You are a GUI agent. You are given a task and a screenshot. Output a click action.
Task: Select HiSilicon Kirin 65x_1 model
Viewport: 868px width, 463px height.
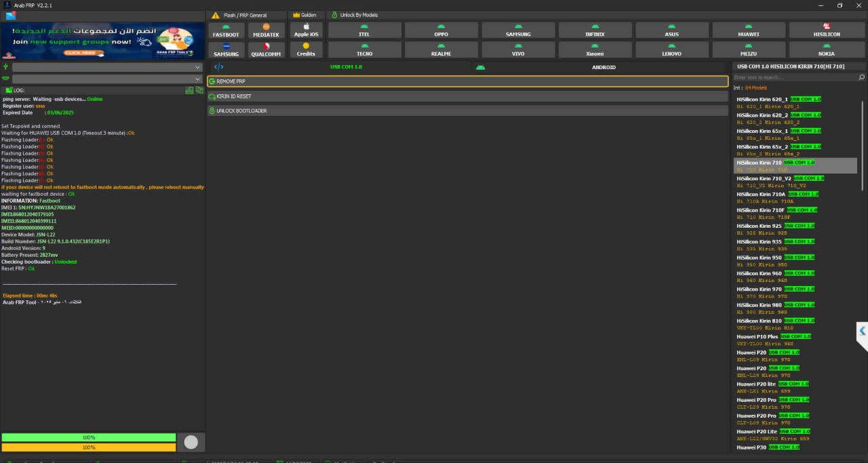[796, 134]
